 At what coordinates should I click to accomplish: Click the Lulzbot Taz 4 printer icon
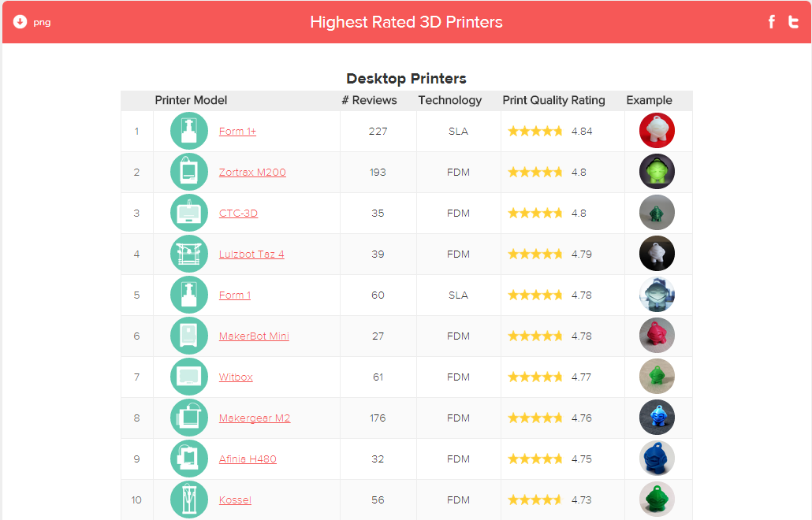point(189,254)
